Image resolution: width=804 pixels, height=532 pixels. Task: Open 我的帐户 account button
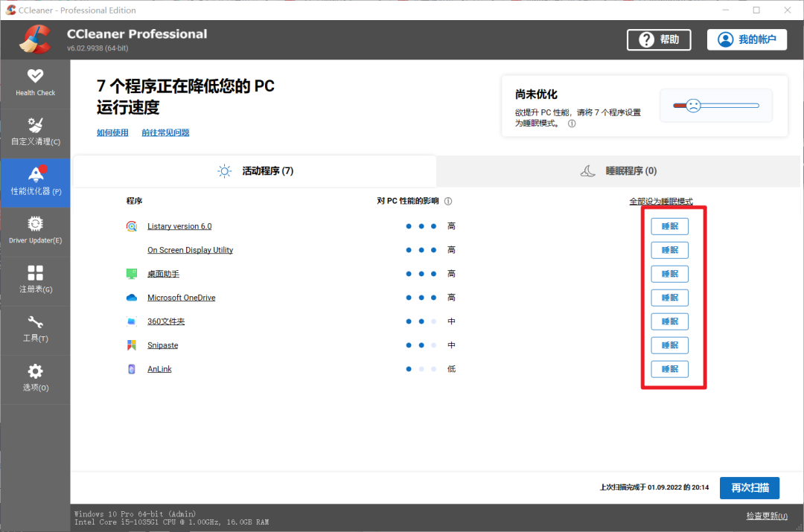click(x=747, y=39)
